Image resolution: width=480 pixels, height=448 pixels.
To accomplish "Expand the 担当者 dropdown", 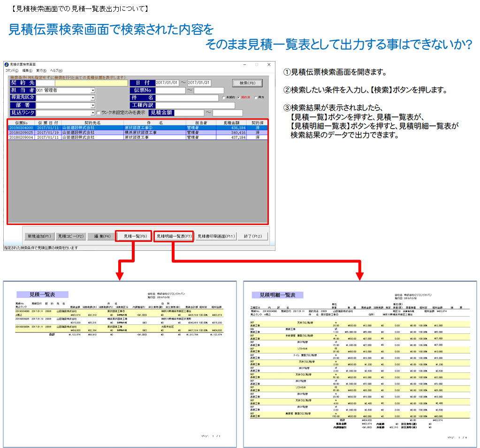I will point(93,90).
